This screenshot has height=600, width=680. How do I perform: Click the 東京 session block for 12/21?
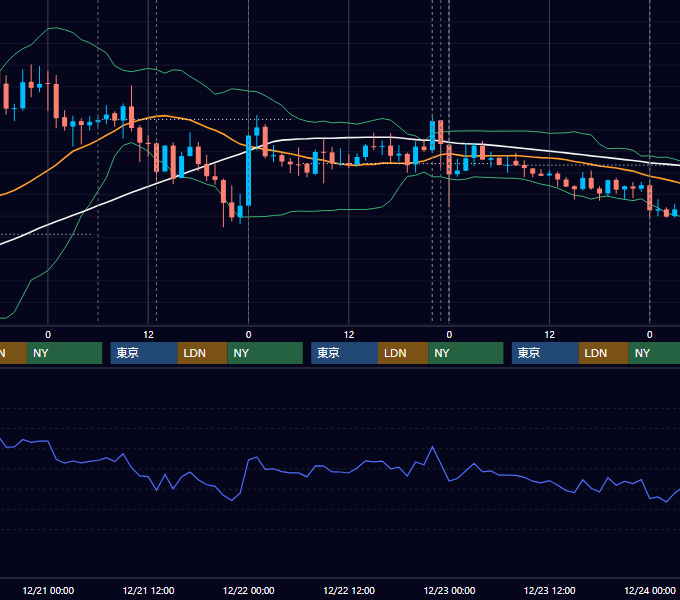click(x=144, y=353)
